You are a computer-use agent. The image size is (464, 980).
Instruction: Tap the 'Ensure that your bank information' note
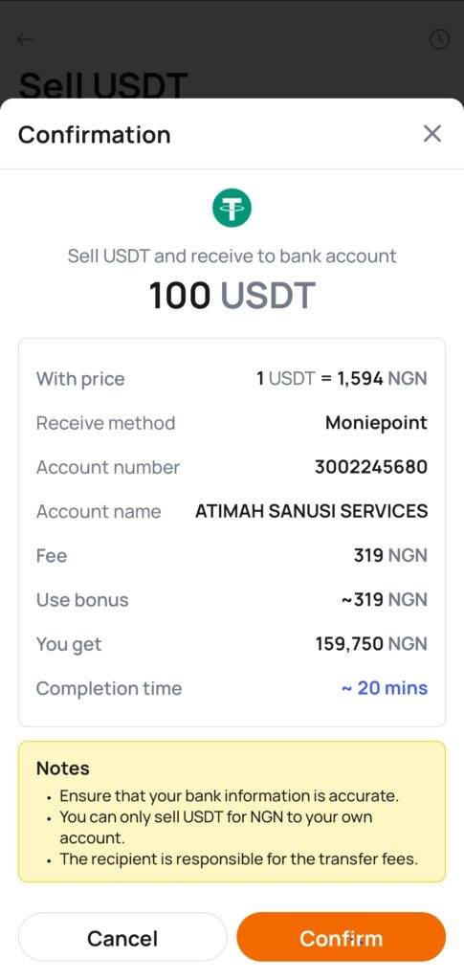coord(230,796)
